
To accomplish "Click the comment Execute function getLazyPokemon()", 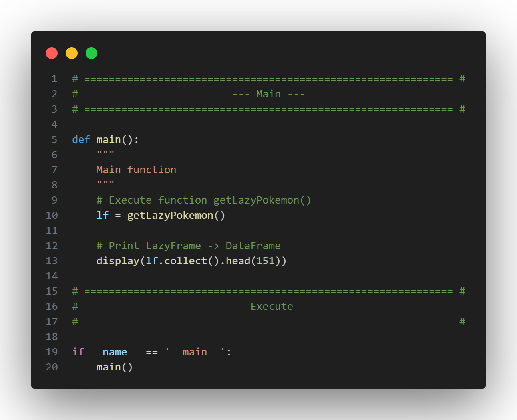I will point(204,200).
